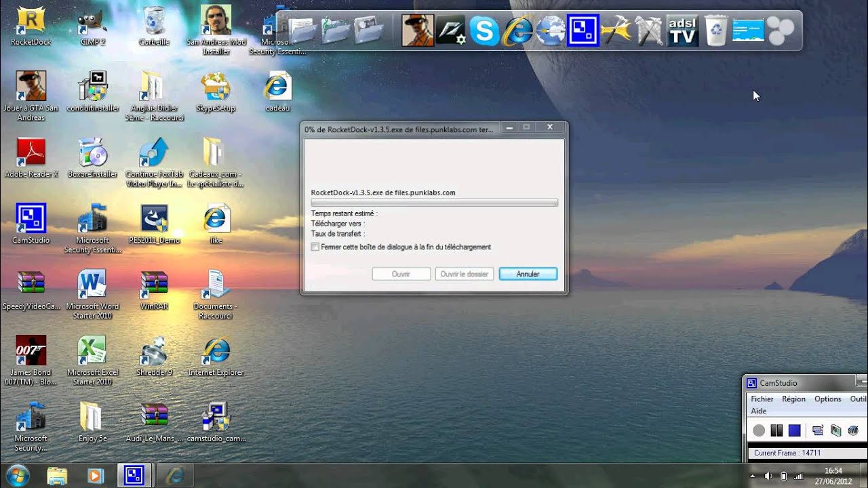Select the Corbeille desktop icon
This screenshot has width=868, height=488.
[155, 26]
